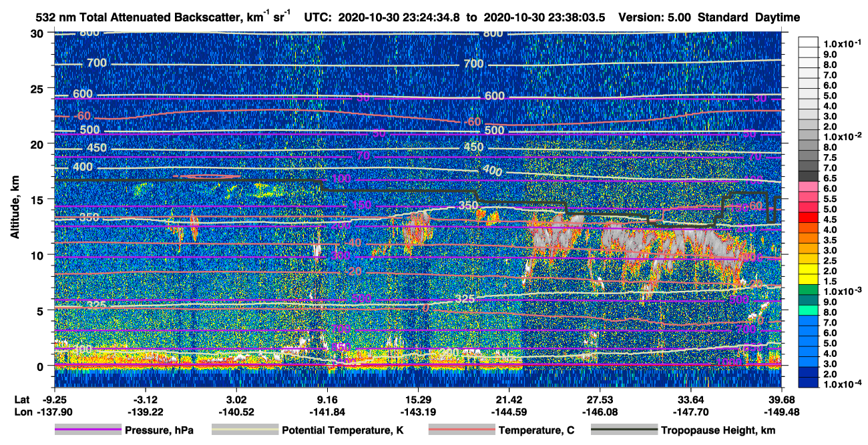Image resolution: width=868 pixels, height=445 pixels.
Task: Select the gray 1.0x10-2 colorbar swatch
Action: tap(809, 135)
